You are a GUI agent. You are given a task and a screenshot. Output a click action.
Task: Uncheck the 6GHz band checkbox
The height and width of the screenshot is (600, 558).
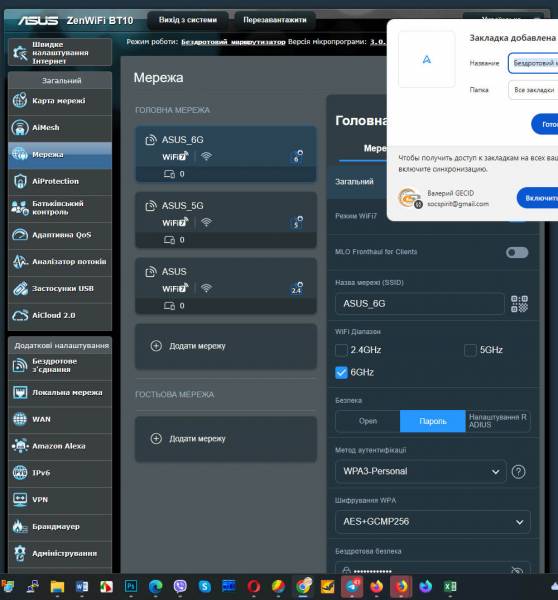click(x=341, y=372)
